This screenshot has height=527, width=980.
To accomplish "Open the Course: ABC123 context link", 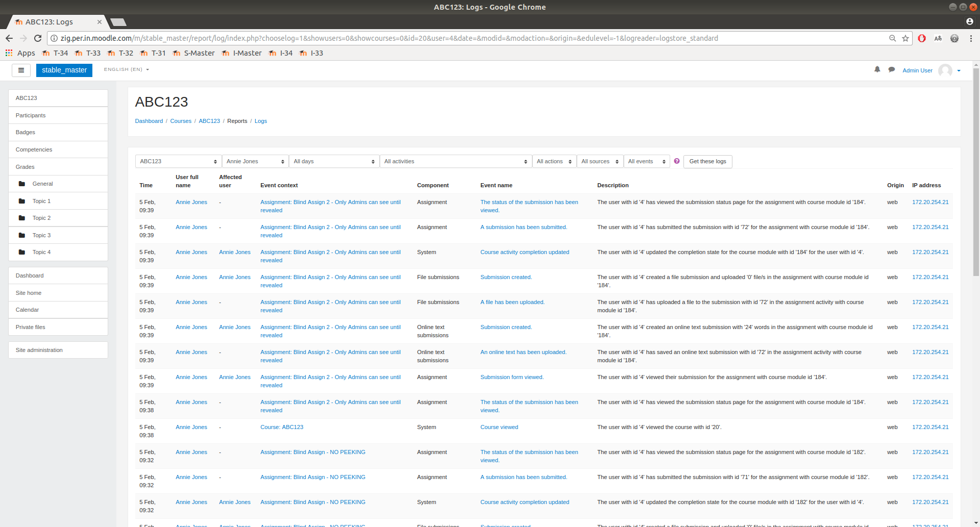I will [x=282, y=427].
